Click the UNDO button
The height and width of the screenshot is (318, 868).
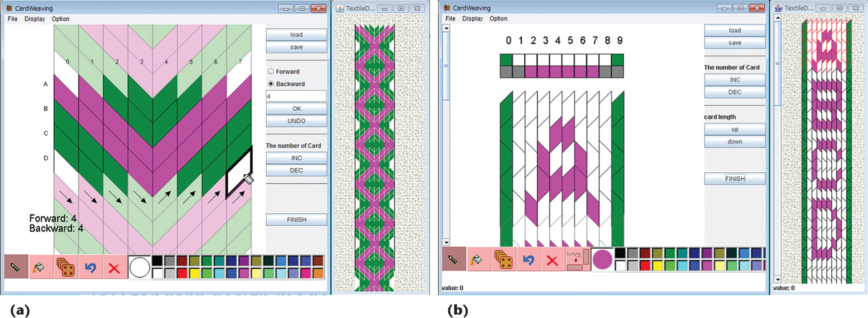tap(296, 121)
